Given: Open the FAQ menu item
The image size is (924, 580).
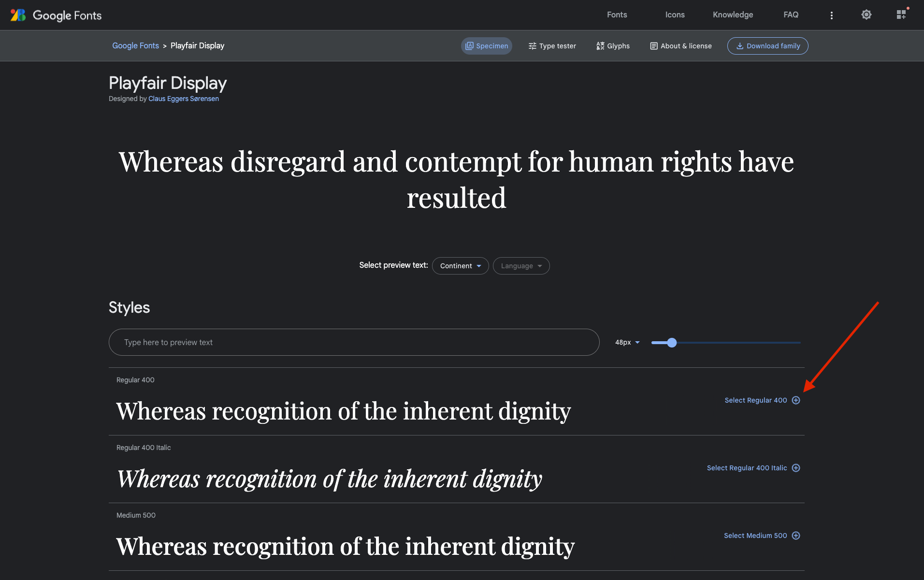Looking at the screenshot, I should [x=791, y=15].
